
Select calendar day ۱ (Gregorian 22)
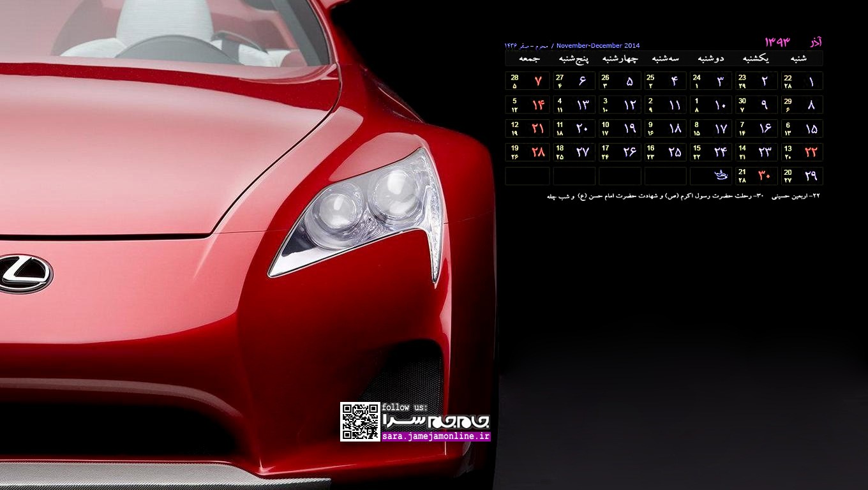802,81
